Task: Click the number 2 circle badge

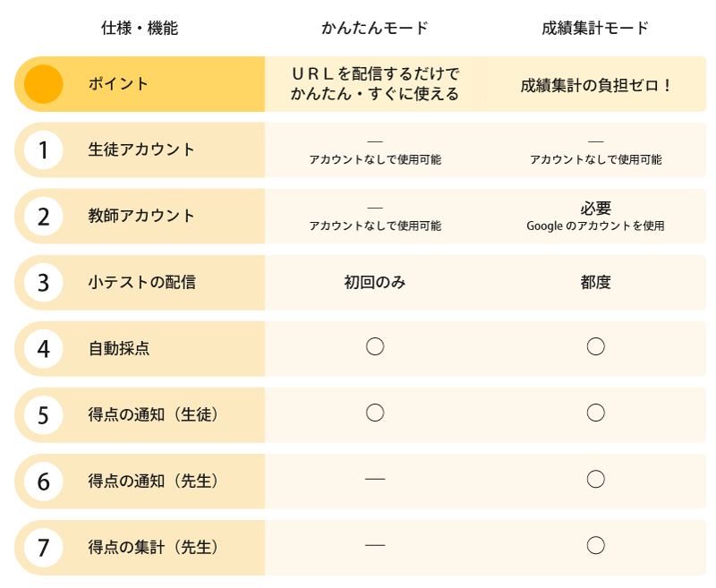Action: (43, 217)
